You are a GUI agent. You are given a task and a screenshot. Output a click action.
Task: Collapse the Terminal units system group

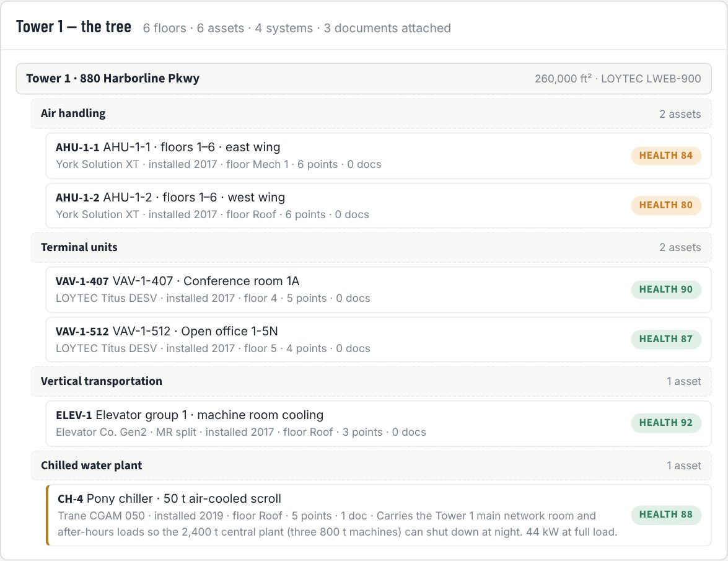(371, 247)
